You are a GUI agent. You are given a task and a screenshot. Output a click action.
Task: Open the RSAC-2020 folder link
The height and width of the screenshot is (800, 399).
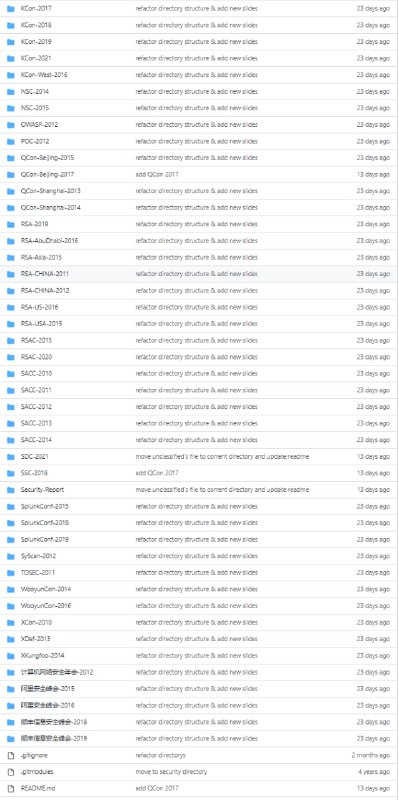pyautogui.click(x=36, y=357)
